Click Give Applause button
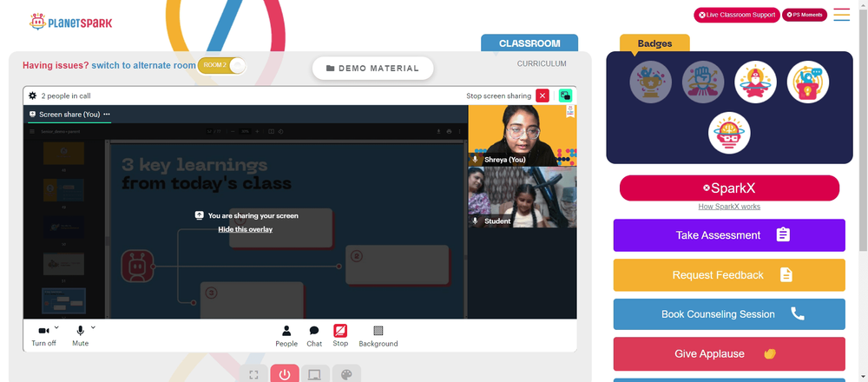The width and height of the screenshot is (868, 382). click(729, 353)
